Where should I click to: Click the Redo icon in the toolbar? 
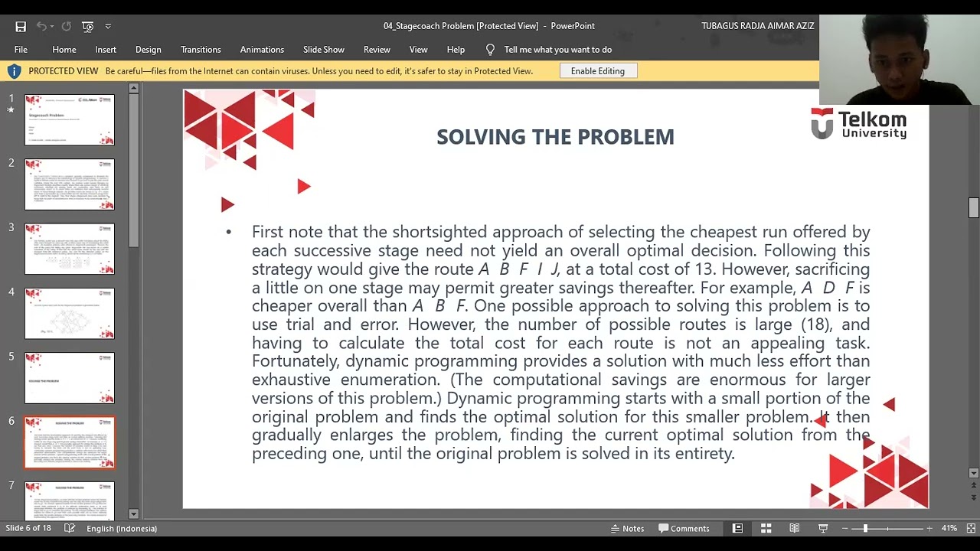[x=67, y=26]
